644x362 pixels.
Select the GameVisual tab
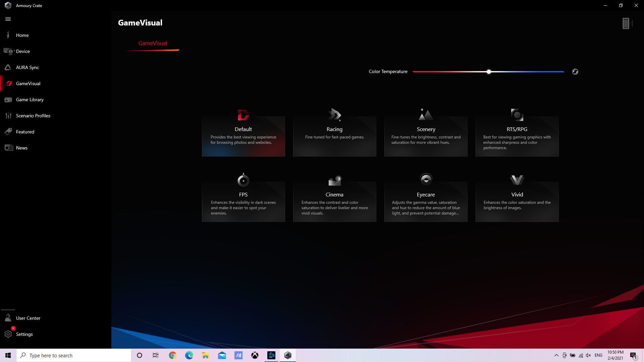coord(153,43)
